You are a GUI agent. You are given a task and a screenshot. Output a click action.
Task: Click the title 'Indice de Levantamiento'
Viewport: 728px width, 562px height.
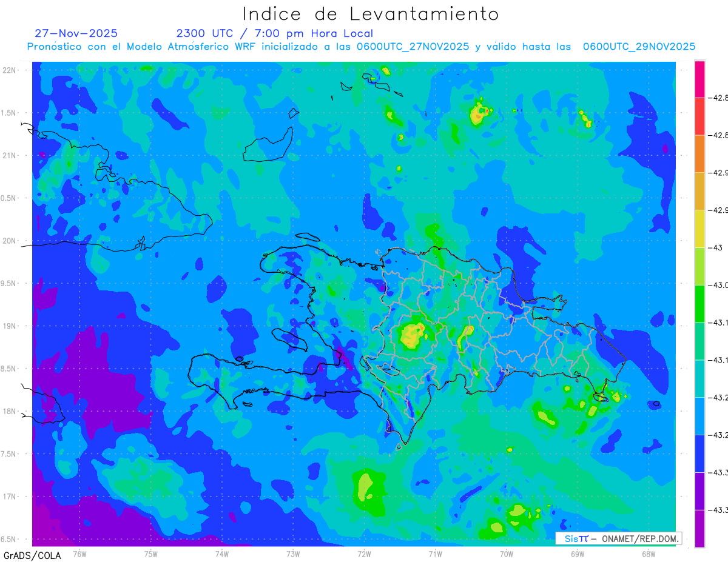tap(371, 13)
